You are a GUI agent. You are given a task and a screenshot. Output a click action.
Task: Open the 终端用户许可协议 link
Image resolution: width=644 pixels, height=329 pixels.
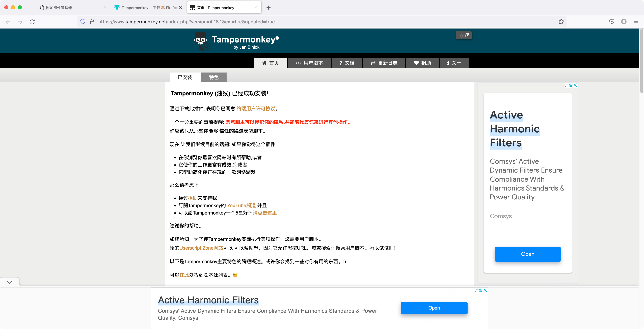[256, 109]
